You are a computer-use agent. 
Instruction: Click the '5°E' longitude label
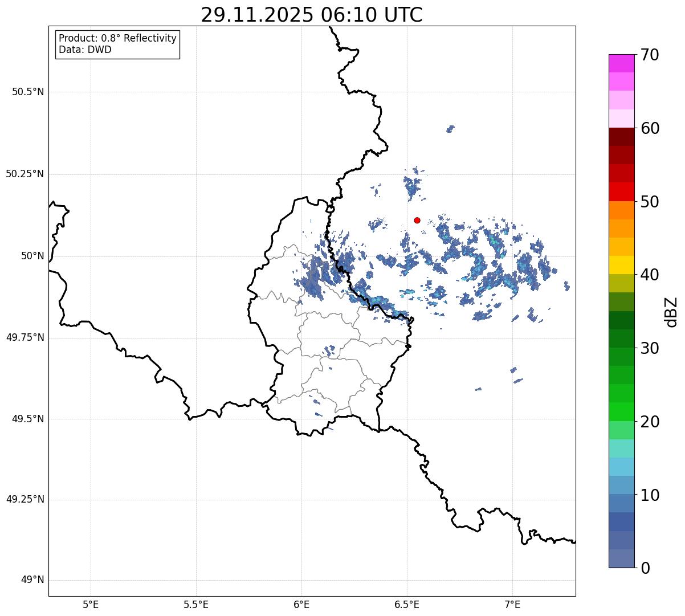[x=91, y=604]
